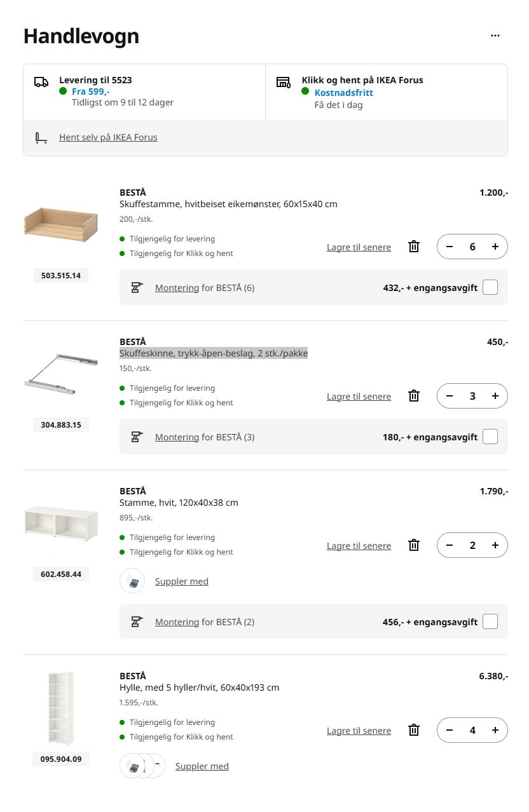Choose Klikk og hent på IKEA Forus

387,92
